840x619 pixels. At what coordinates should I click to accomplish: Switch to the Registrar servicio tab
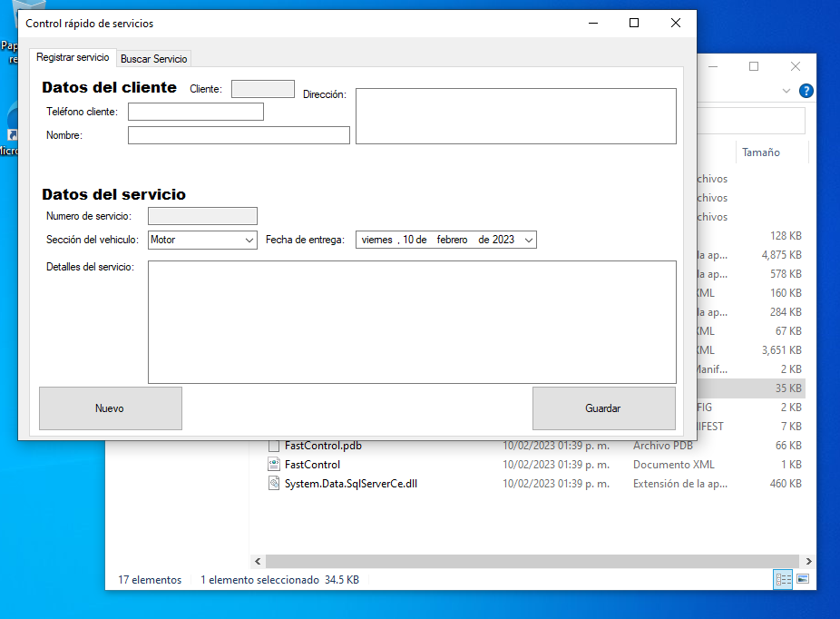(x=73, y=57)
